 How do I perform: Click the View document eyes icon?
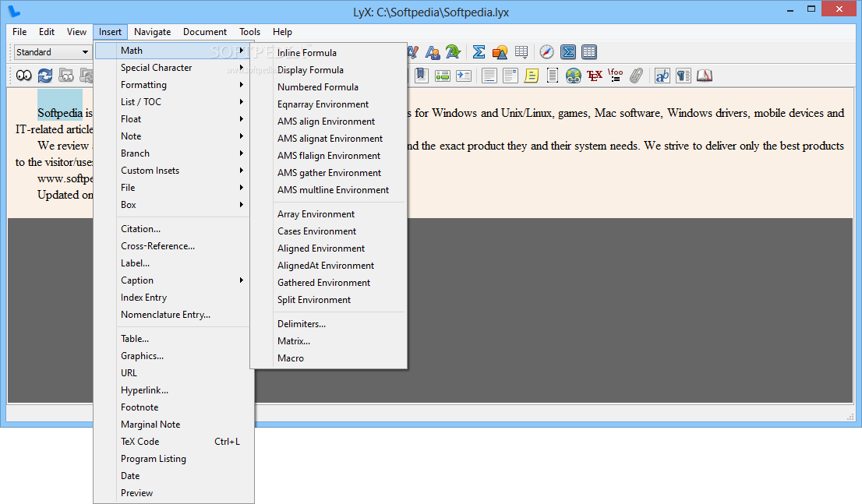23,76
